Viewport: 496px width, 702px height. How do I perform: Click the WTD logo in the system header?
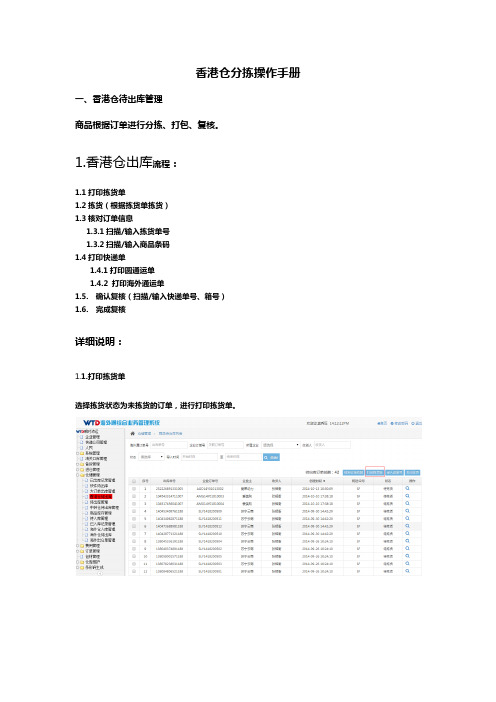pos(91,423)
